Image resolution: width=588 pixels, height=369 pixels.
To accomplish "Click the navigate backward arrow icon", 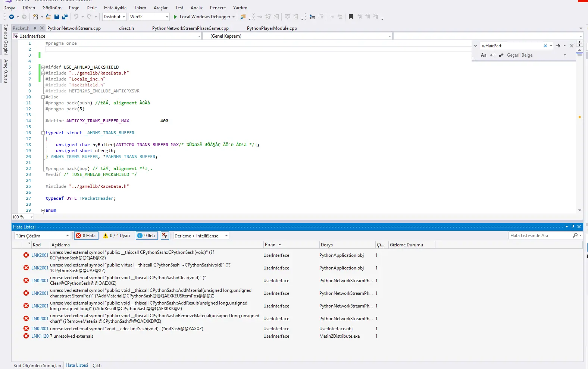I will [x=12, y=17].
